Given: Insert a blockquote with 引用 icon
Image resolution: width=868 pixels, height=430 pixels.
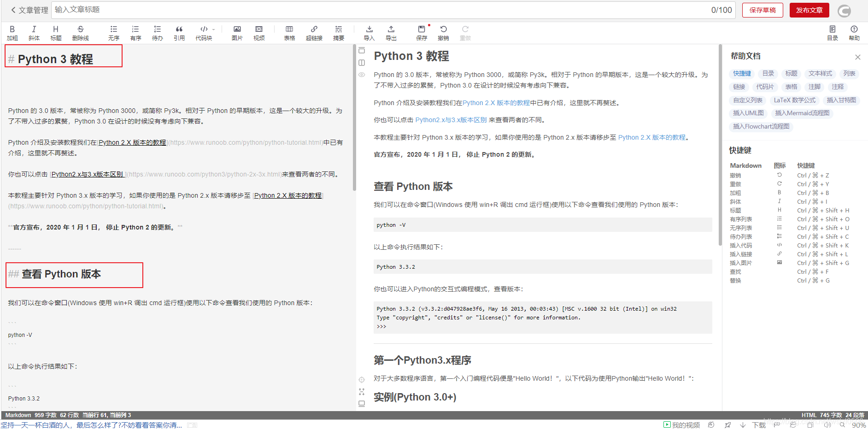Looking at the screenshot, I should 179,33.
